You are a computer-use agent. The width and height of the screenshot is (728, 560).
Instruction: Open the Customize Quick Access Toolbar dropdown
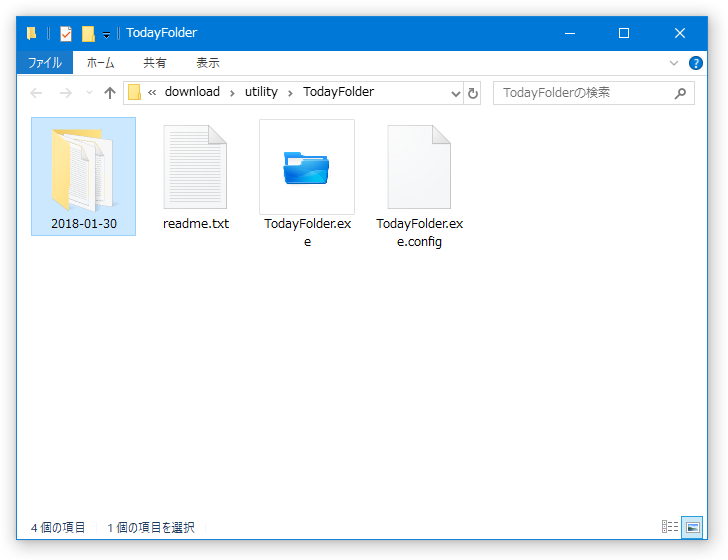pyautogui.click(x=106, y=34)
